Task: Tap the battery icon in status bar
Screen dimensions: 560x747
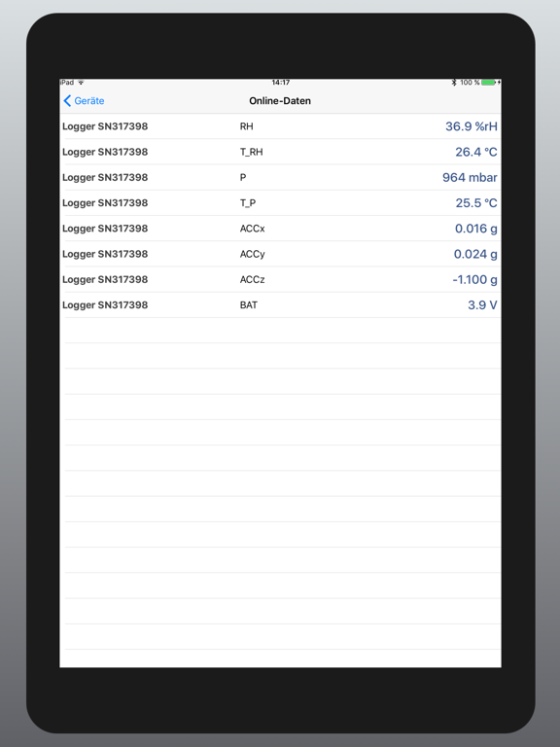Action: 489,83
